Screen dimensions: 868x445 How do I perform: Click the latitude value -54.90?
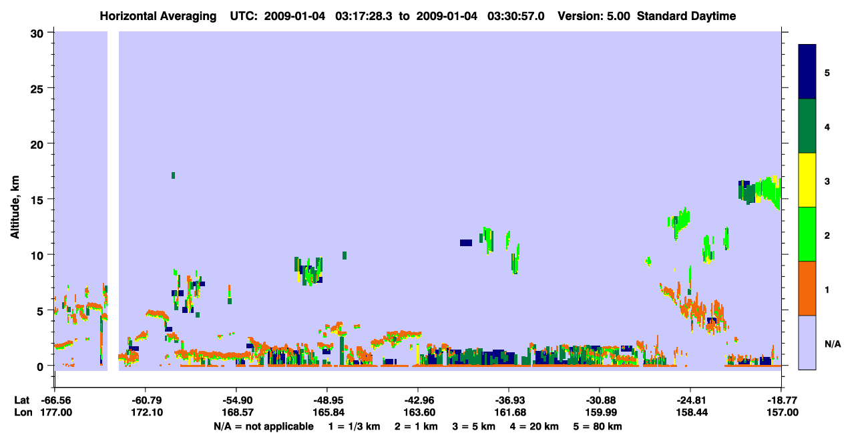pos(236,400)
